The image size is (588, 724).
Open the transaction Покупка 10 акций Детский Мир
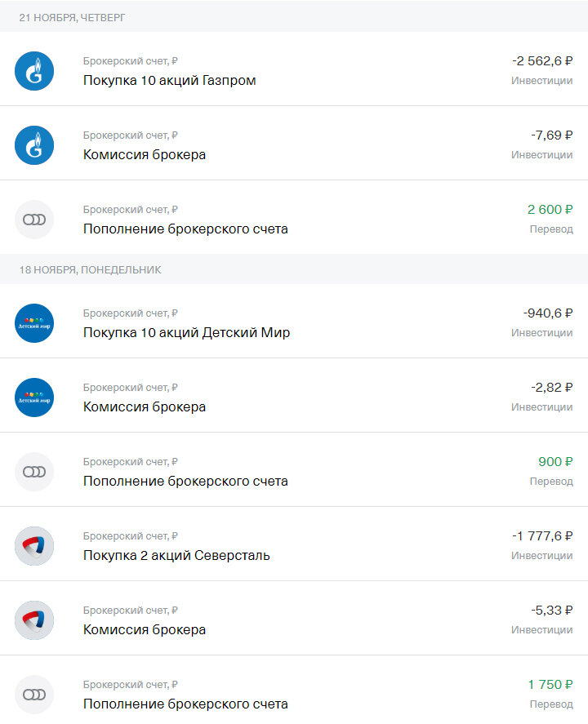tap(294, 322)
